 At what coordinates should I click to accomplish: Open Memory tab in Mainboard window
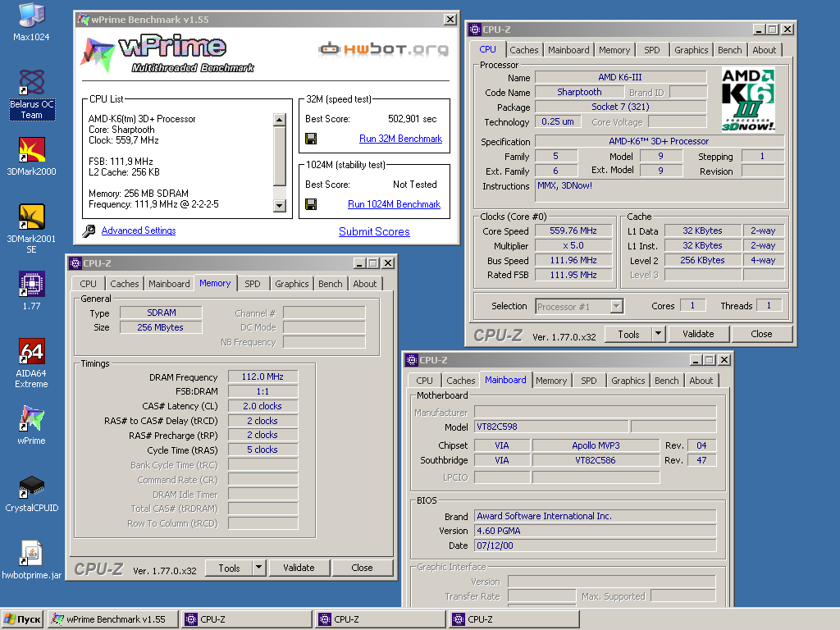point(550,381)
